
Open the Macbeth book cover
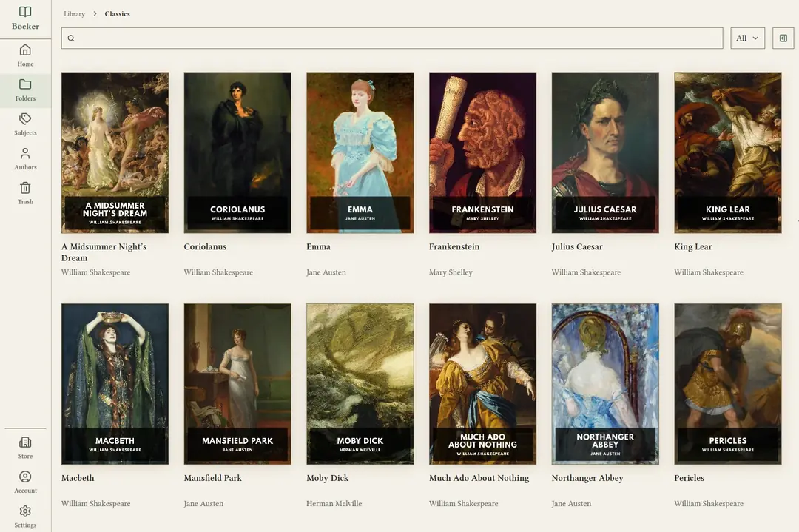tap(115, 384)
